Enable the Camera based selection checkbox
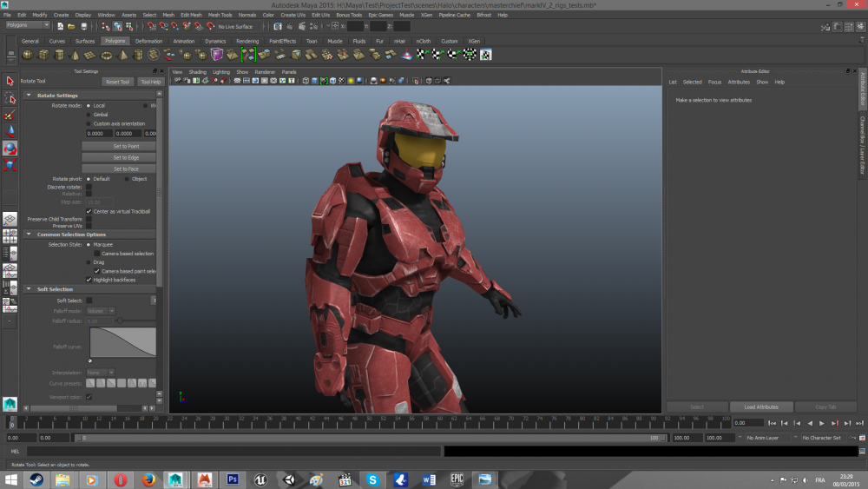Image resolution: width=868 pixels, height=489 pixels. (97, 253)
